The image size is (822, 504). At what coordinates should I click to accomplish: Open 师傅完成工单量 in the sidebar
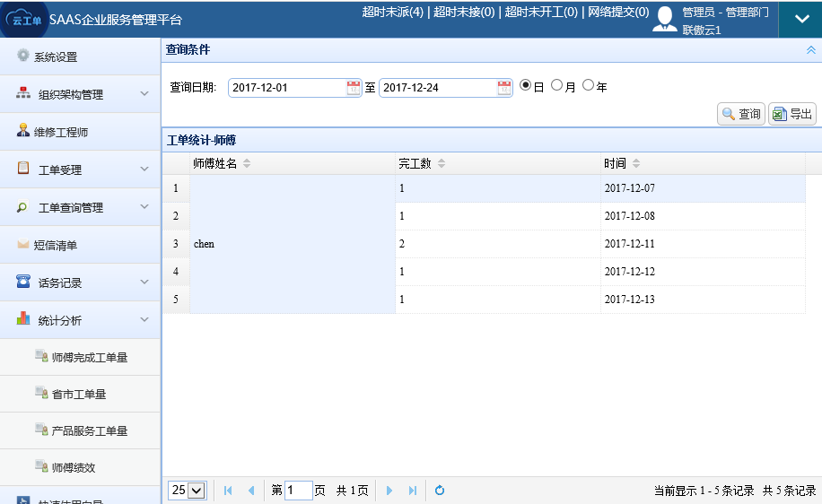(x=89, y=357)
